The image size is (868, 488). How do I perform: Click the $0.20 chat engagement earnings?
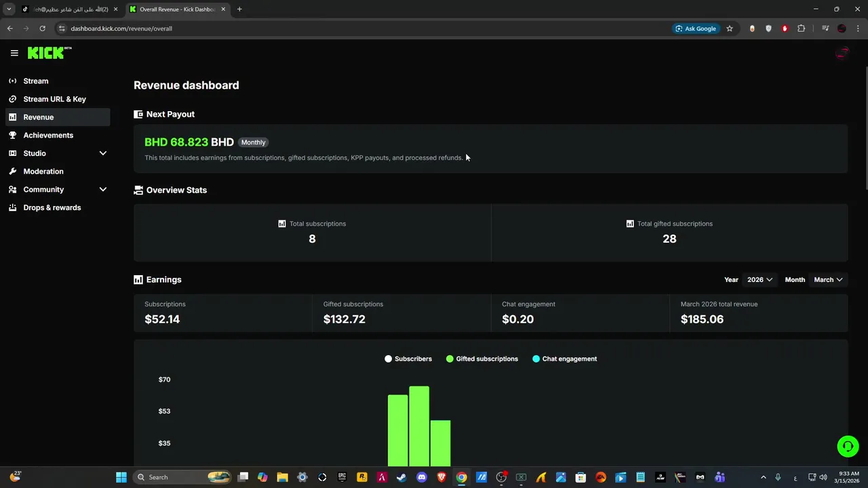(x=517, y=319)
